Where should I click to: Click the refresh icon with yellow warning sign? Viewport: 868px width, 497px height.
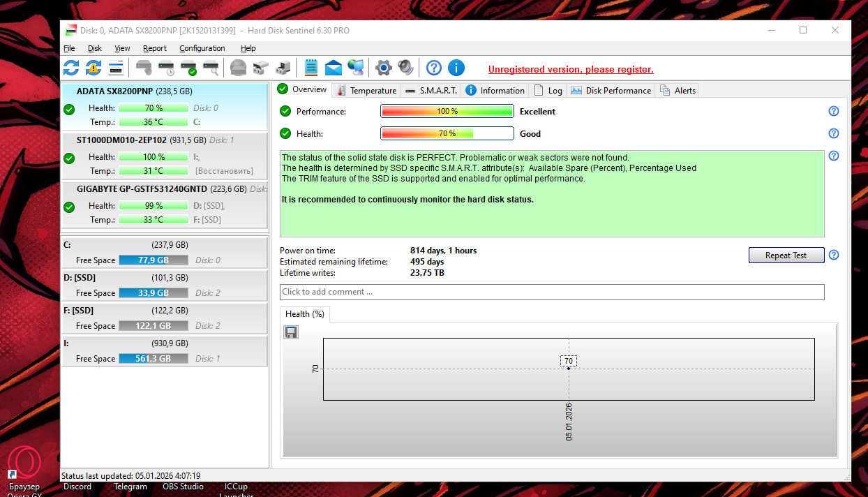pos(93,68)
